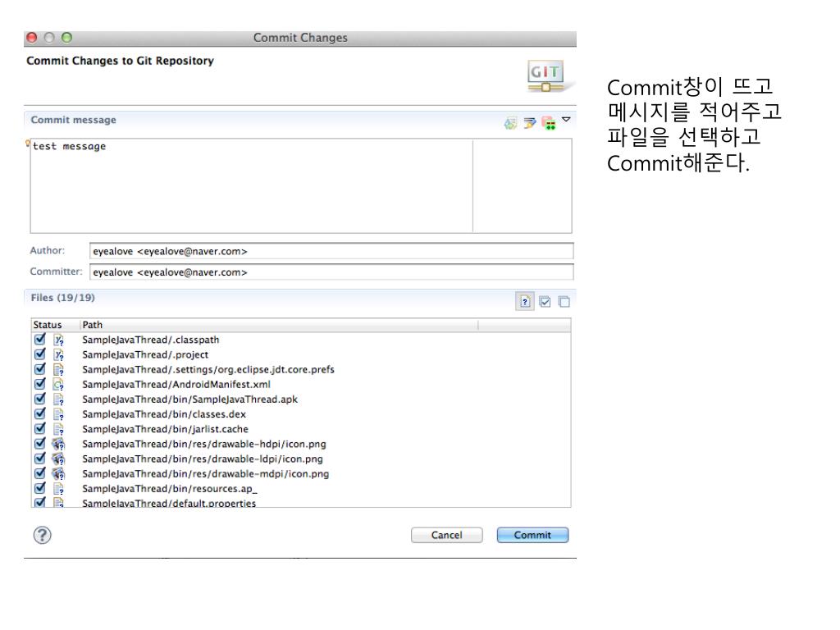This screenshot has width=840, height=630.
Task: Uncheck the .project file checkbox
Action: pyautogui.click(x=40, y=354)
